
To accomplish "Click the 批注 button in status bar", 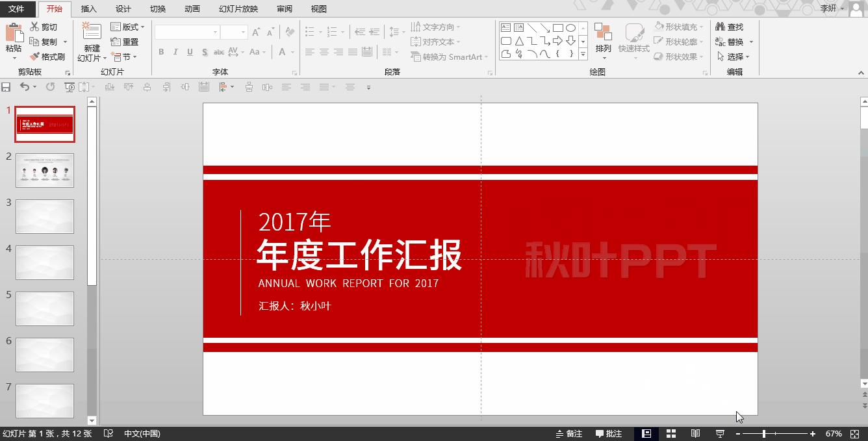I will tap(609, 433).
